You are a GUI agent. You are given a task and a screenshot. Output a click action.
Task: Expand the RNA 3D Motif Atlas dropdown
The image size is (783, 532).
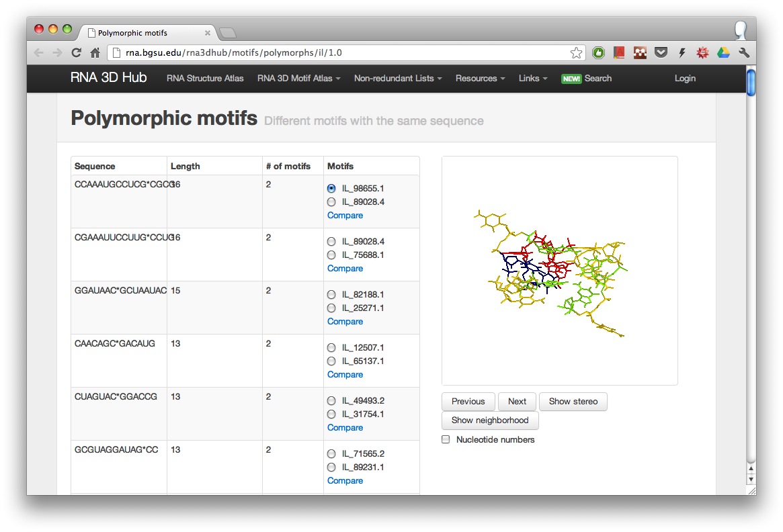pyautogui.click(x=298, y=79)
